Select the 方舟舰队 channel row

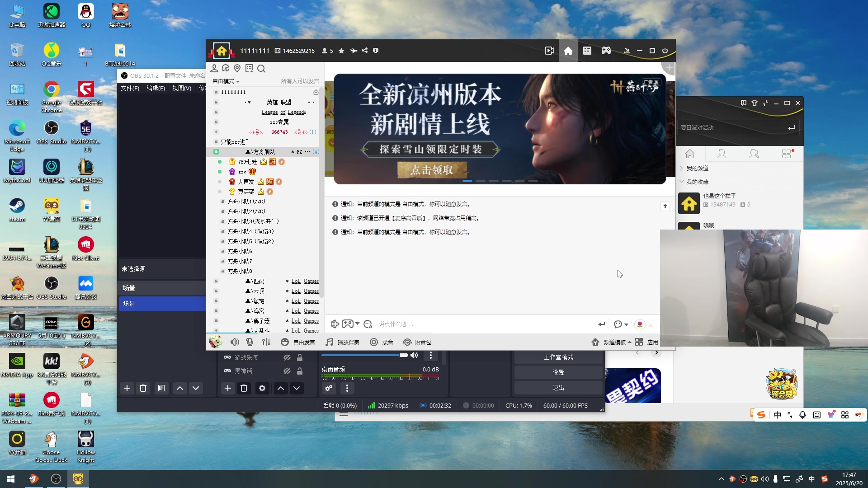(263, 152)
